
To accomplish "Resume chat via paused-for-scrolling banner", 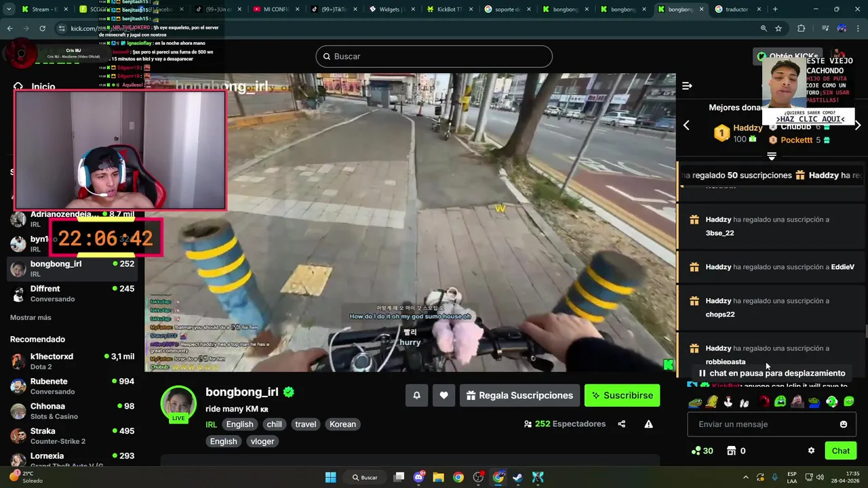I will click(x=772, y=373).
